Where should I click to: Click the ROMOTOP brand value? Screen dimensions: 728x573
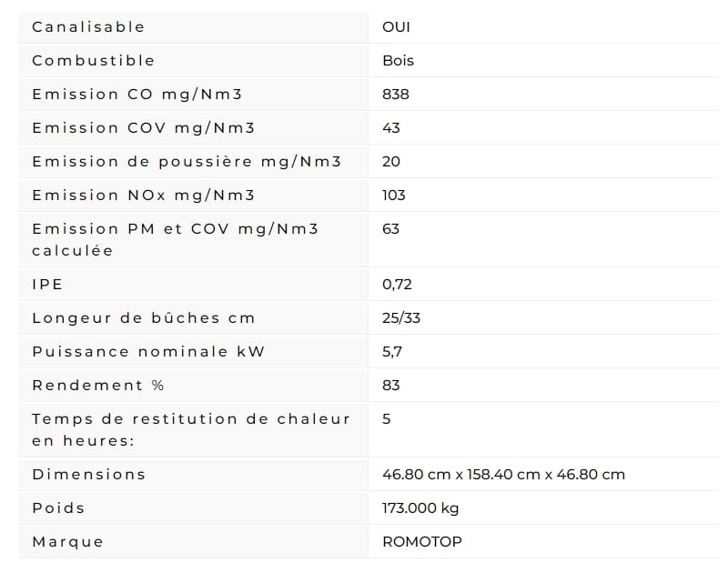422,541
